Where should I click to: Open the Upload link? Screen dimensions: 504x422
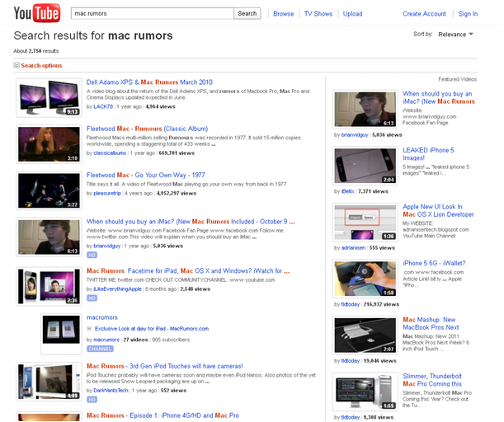pyautogui.click(x=352, y=14)
